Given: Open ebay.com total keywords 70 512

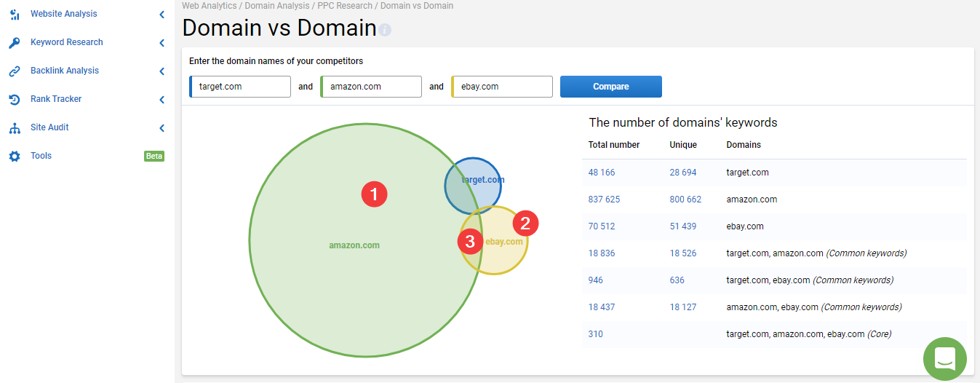Looking at the screenshot, I should [x=602, y=226].
